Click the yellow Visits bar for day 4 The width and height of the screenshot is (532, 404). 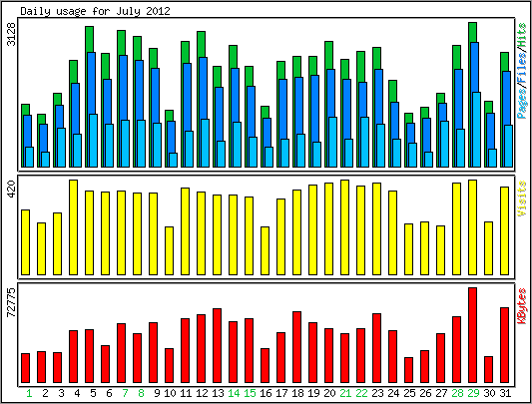click(73, 227)
